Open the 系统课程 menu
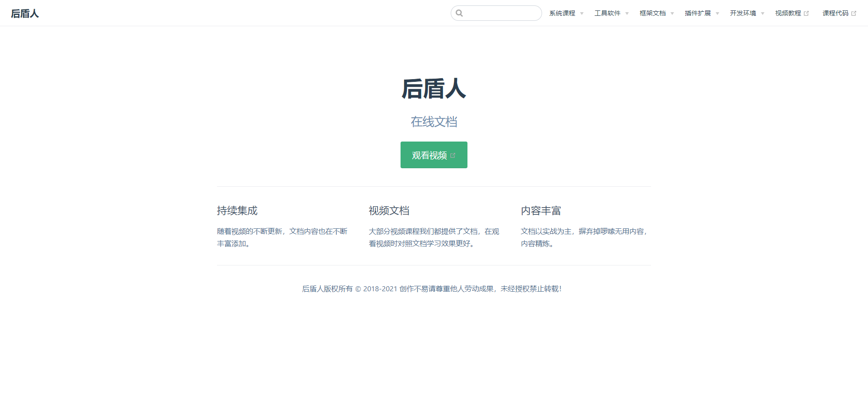 (562, 13)
